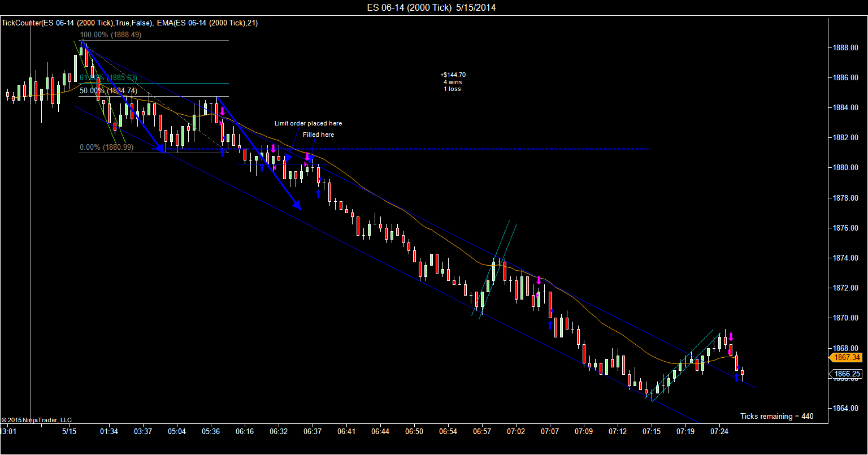Click the 06:16 time axis label

point(245,431)
